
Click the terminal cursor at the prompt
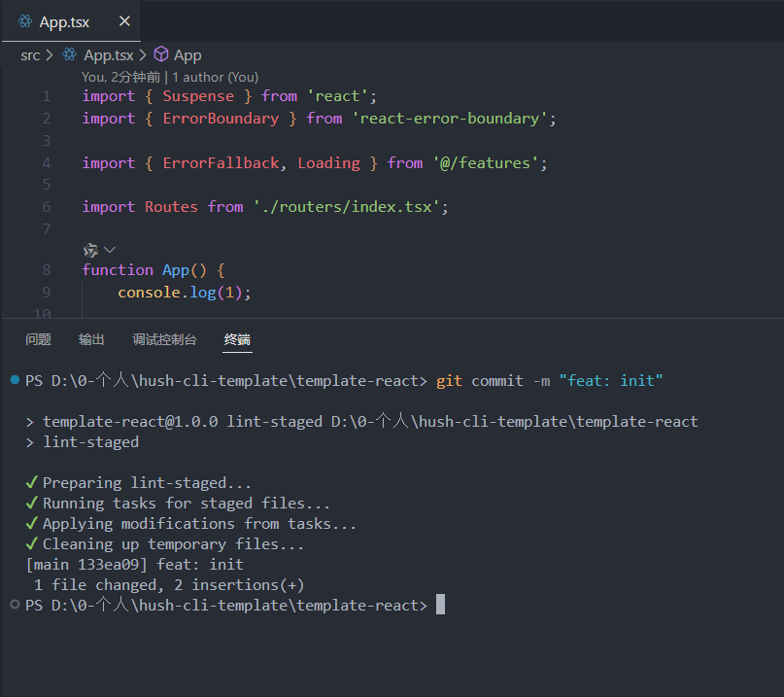click(440, 604)
